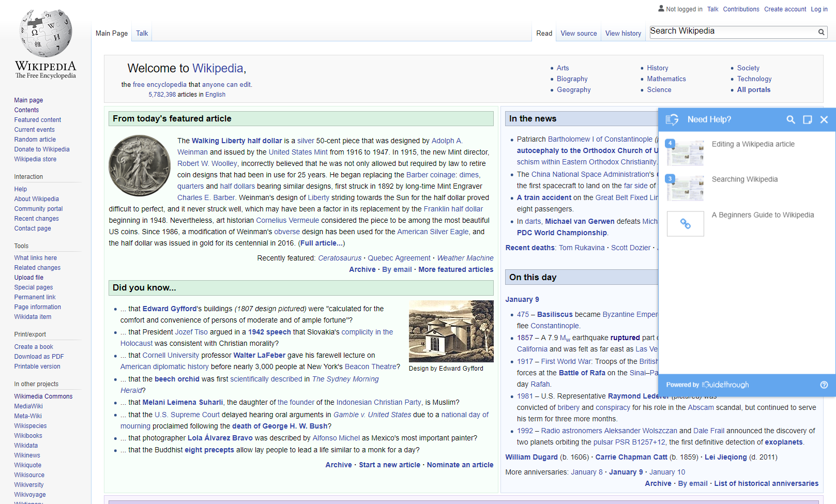The height and width of the screenshot is (504, 836).
Task: Select the Main Page tab
Action: (x=112, y=33)
